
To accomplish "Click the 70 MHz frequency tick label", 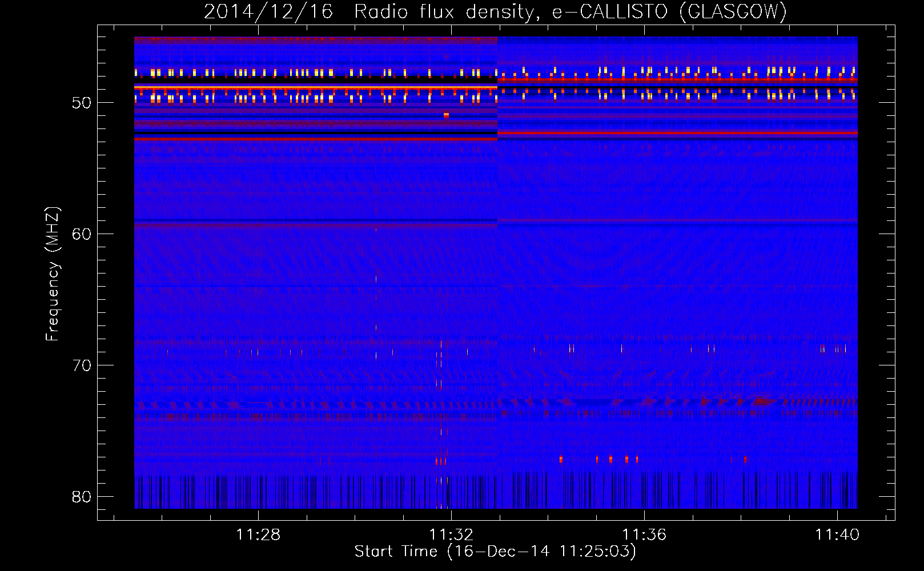I will (x=82, y=365).
